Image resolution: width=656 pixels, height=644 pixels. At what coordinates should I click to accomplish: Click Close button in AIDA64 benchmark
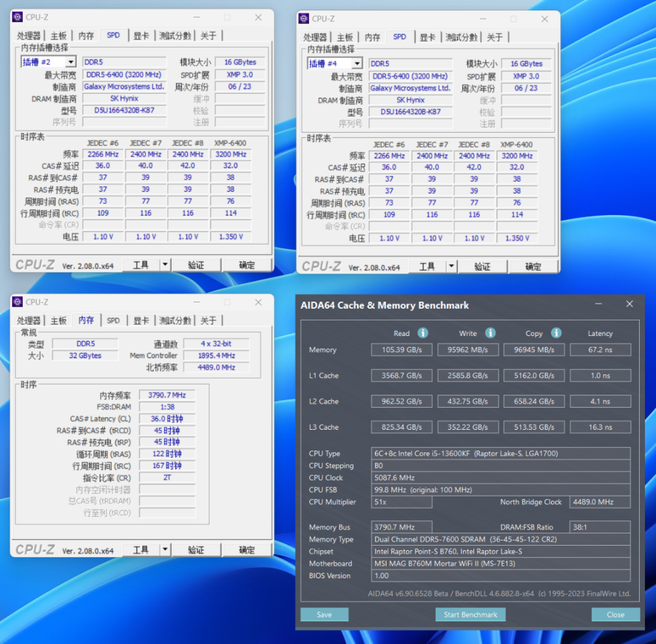pyautogui.click(x=615, y=614)
